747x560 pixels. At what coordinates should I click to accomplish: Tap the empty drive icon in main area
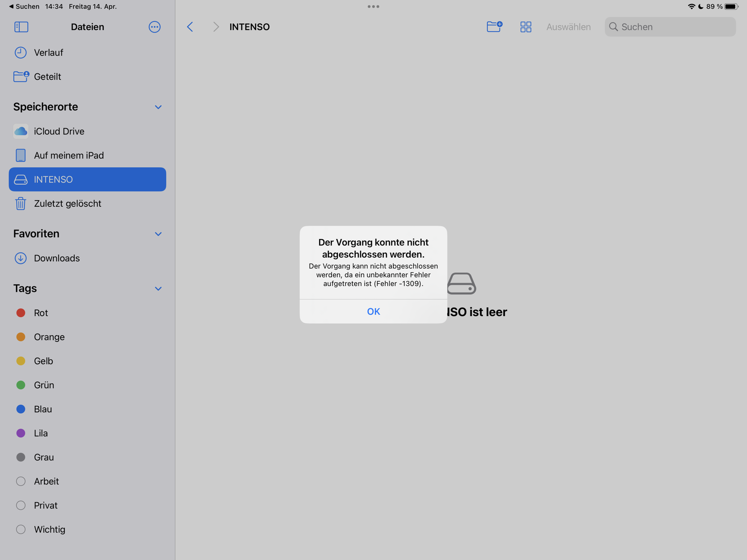[462, 284]
